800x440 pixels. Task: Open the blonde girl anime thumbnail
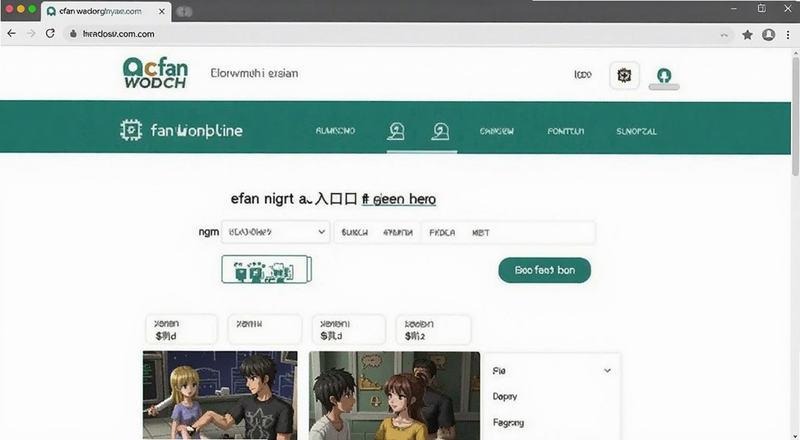[220, 395]
